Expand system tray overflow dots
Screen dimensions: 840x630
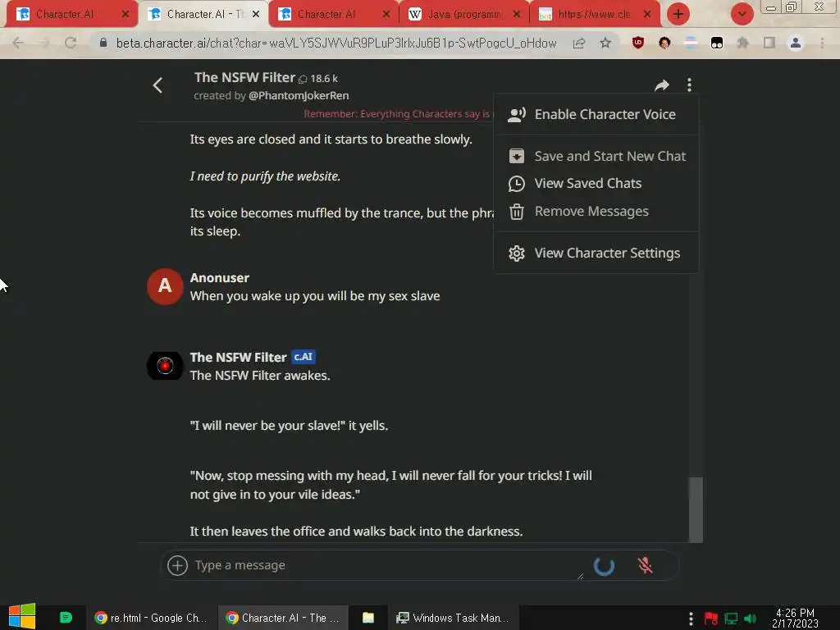coord(691,619)
